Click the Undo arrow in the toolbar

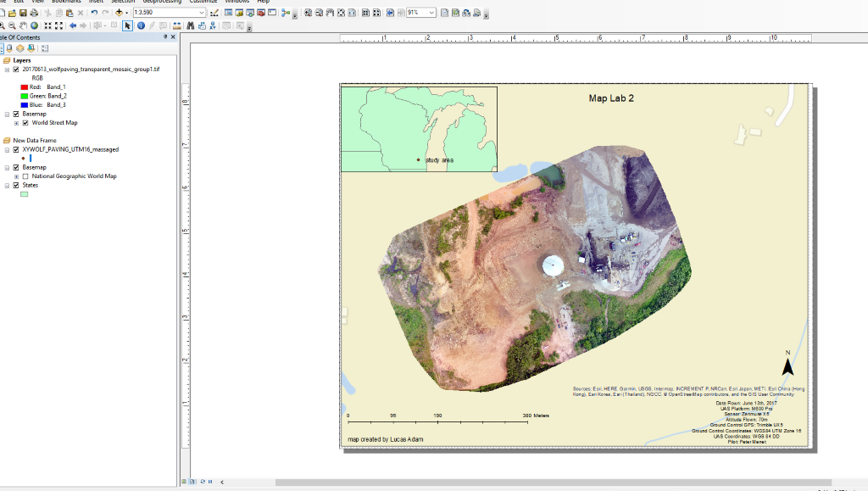click(94, 13)
